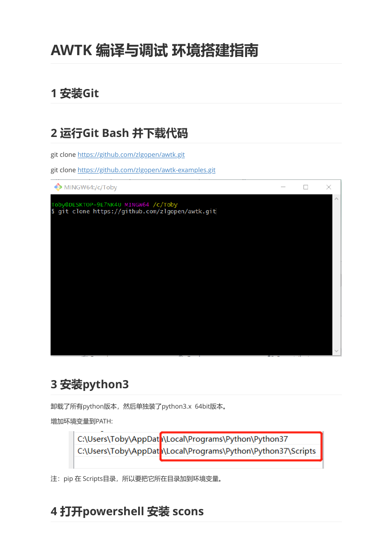Screen dimensions: 392x555
Task: Click the git clone command line in the terminal
Action: click(x=134, y=211)
